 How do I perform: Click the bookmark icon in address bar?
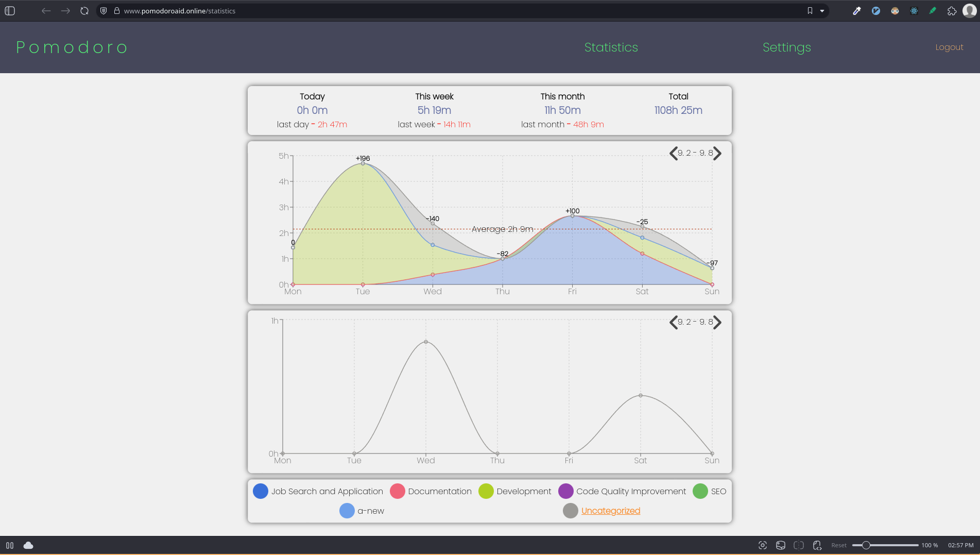tap(810, 11)
